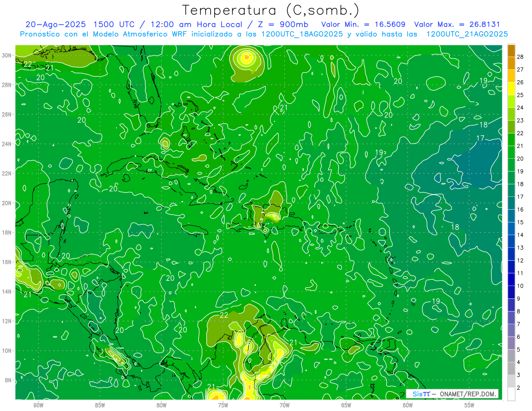Click the '12N' latitude axis label

click(x=8, y=321)
